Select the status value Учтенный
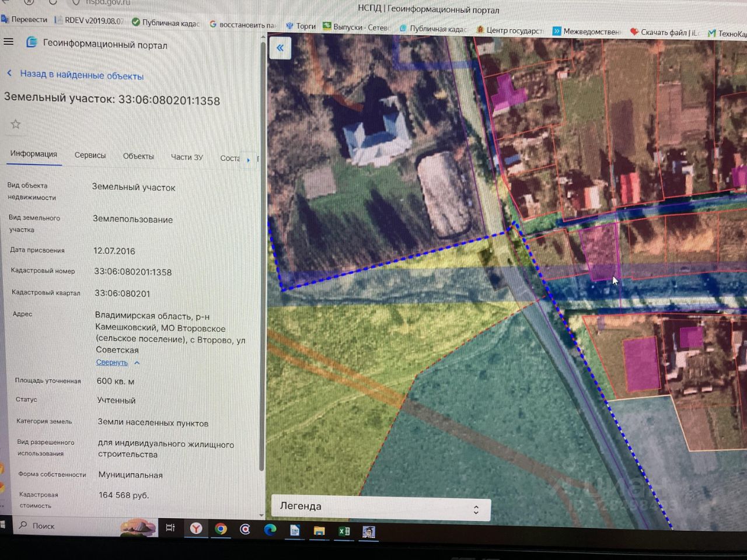The width and height of the screenshot is (747, 560). point(117,401)
